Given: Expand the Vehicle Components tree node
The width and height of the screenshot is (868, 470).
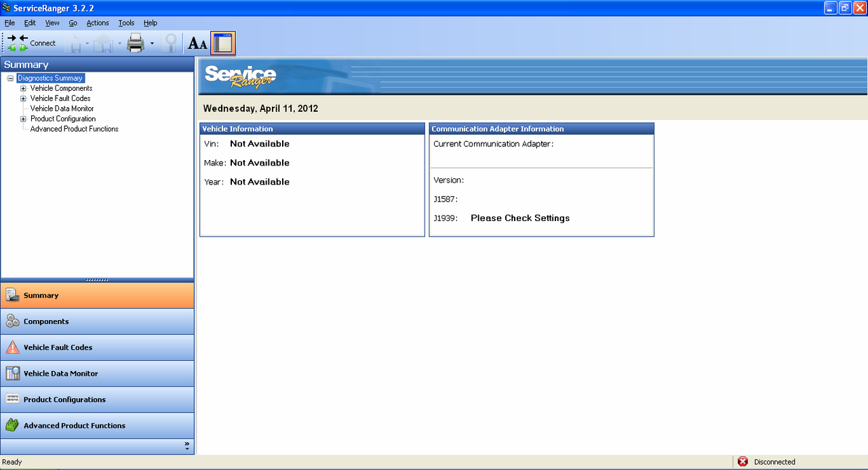Looking at the screenshot, I should click(x=23, y=88).
